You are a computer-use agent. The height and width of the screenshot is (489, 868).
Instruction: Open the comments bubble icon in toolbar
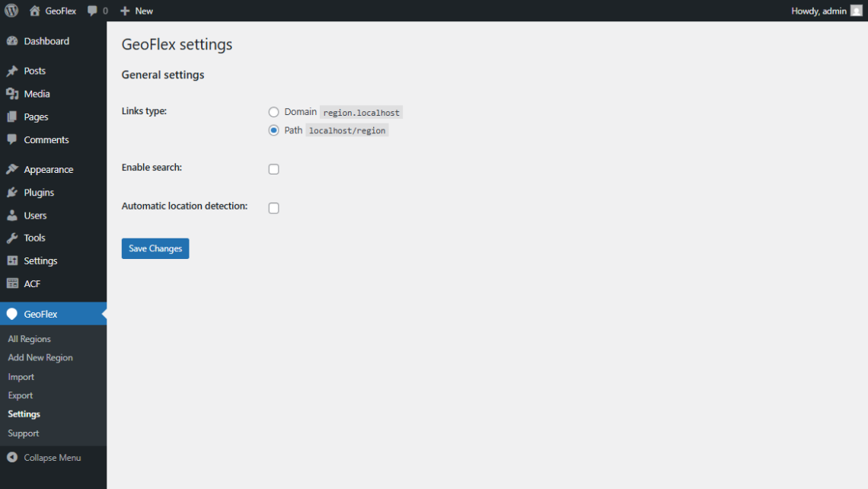[93, 11]
